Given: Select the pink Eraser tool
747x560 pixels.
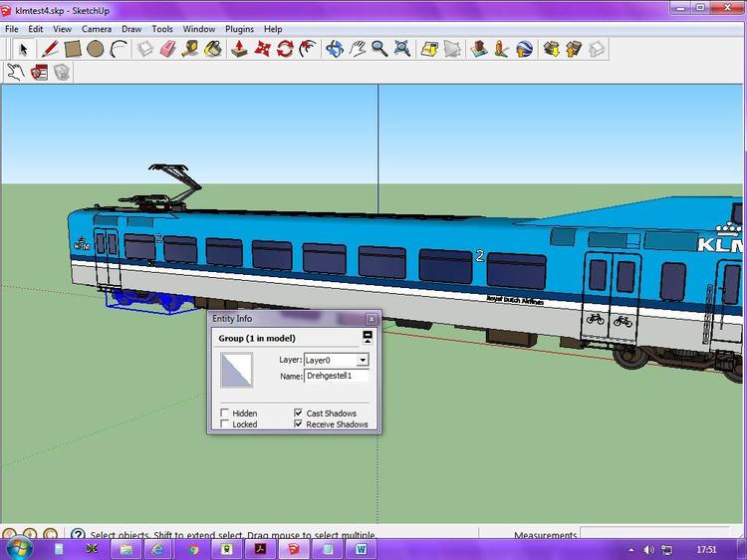Looking at the screenshot, I should (167, 49).
